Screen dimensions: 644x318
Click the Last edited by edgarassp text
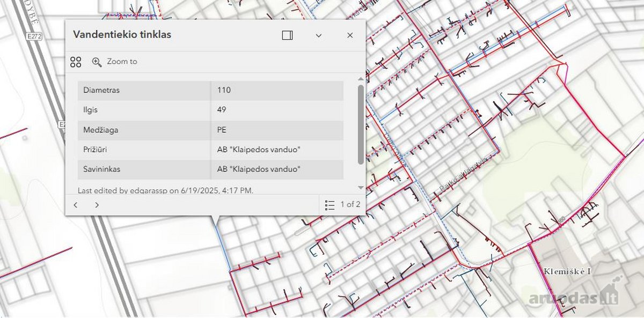[x=165, y=190]
